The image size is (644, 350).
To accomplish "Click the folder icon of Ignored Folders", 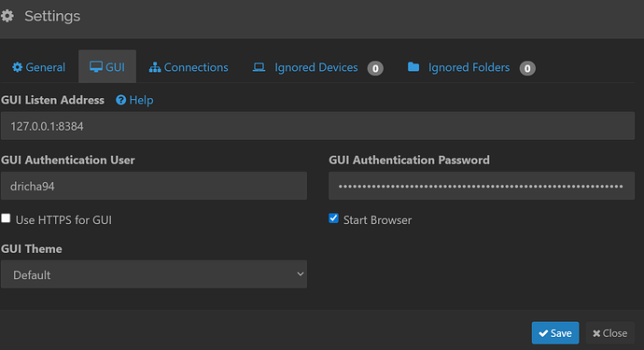I will [413, 66].
